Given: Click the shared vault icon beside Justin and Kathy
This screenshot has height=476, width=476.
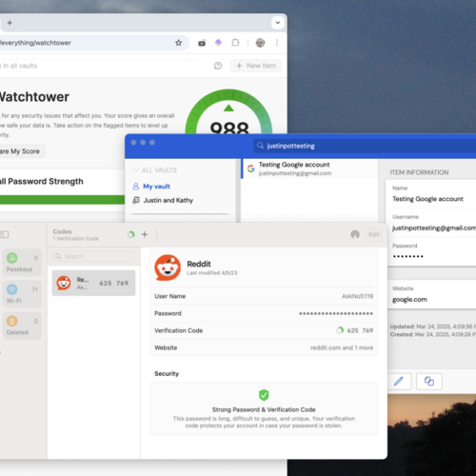Looking at the screenshot, I should point(136,200).
